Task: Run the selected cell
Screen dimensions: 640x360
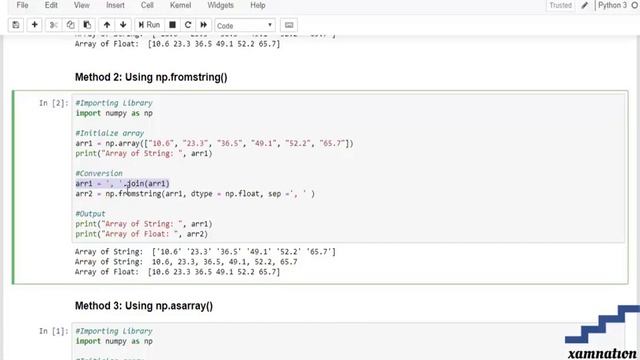Action: [x=149, y=25]
